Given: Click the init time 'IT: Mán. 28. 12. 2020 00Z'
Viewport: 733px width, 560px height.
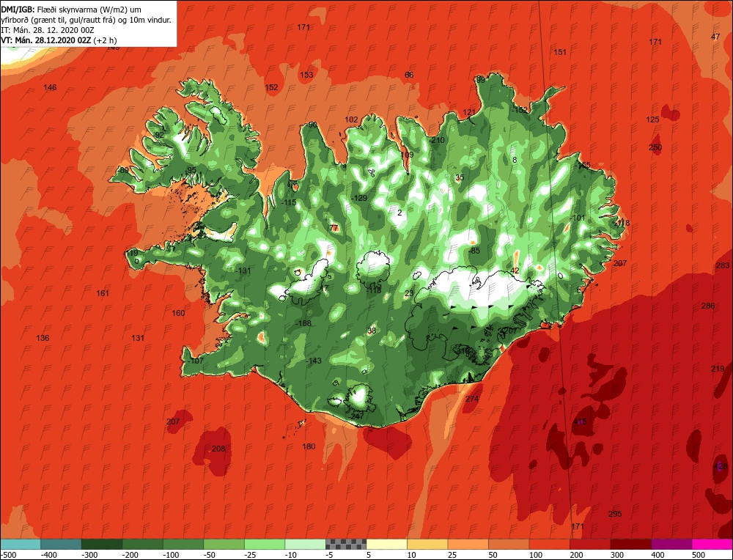Looking at the screenshot, I should click(x=48, y=30).
